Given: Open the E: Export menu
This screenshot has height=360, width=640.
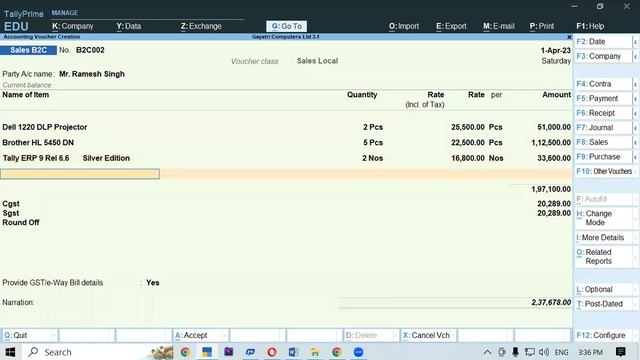Looking at the screenshot, I should (451, 26).
